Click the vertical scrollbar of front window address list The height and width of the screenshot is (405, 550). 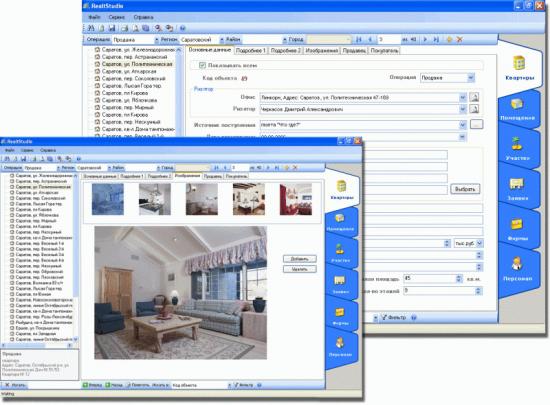tap(75, 258)
